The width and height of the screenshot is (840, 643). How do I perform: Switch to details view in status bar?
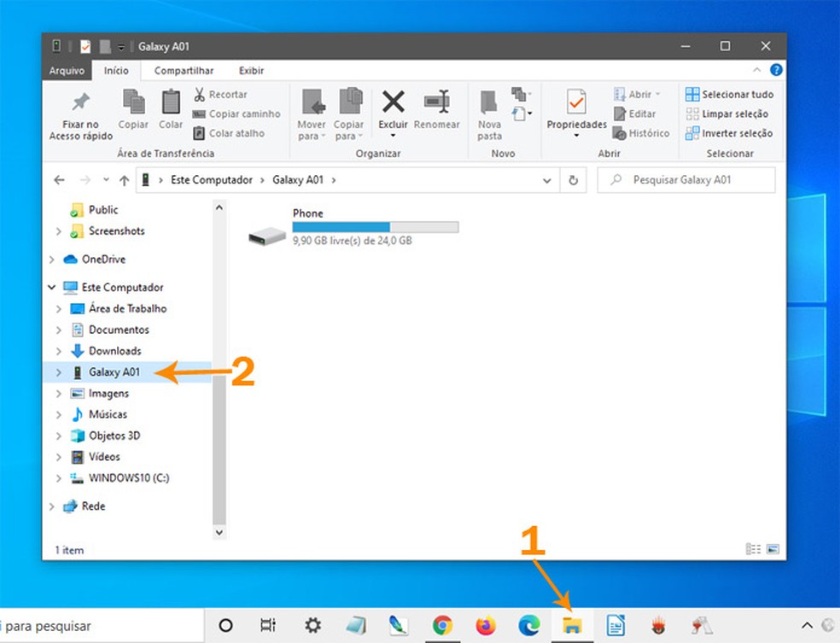(754, 549)
